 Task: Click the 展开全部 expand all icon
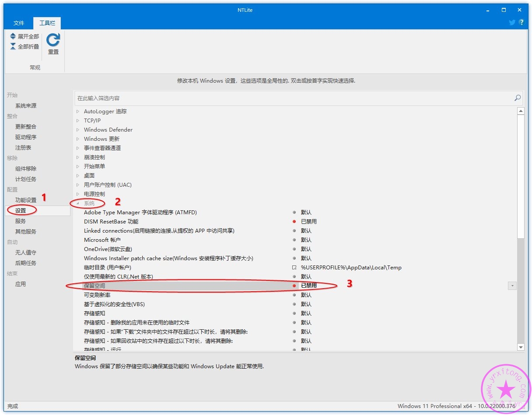[x=13, y=37]
